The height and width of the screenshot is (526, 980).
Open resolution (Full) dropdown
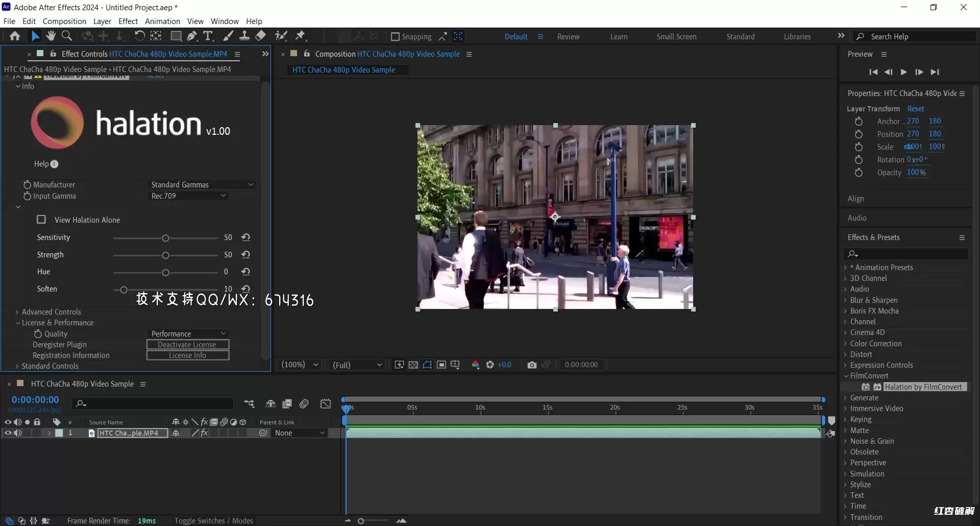point(357,365)
